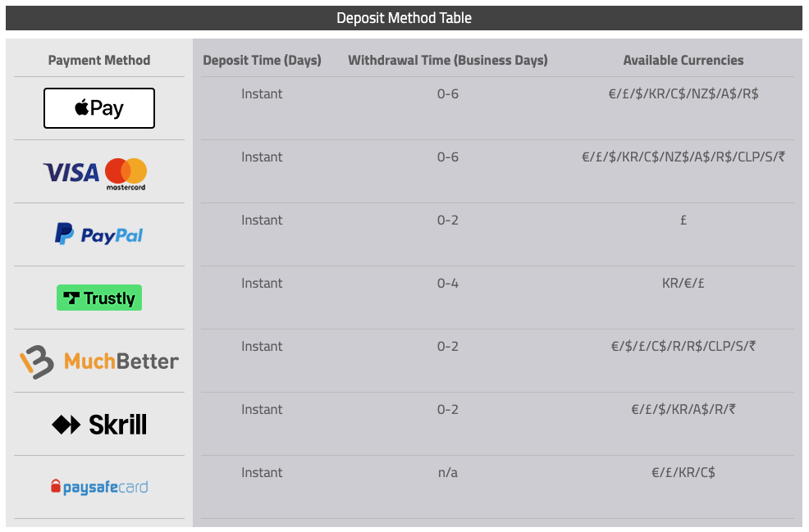The image size is (809, 532).
Task: Click Trustly's KR/€/£ currencies cell
Action: click(x=683, y=284)
